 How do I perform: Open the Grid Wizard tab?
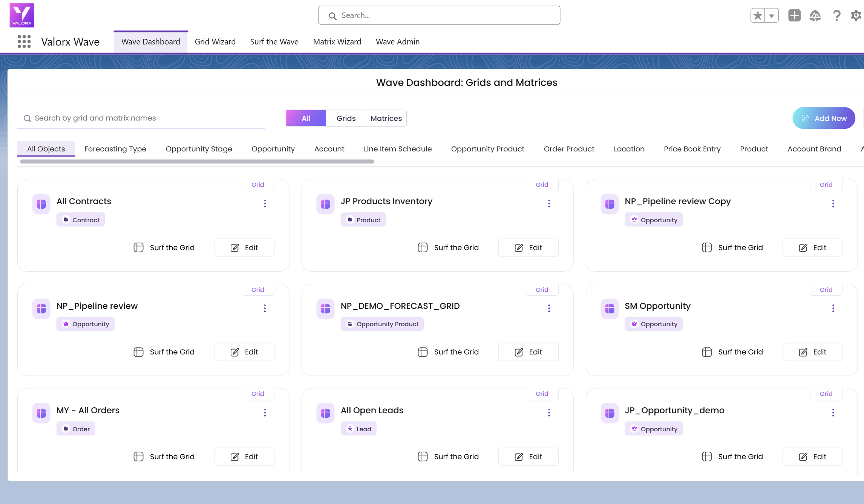tap(215, 41)
